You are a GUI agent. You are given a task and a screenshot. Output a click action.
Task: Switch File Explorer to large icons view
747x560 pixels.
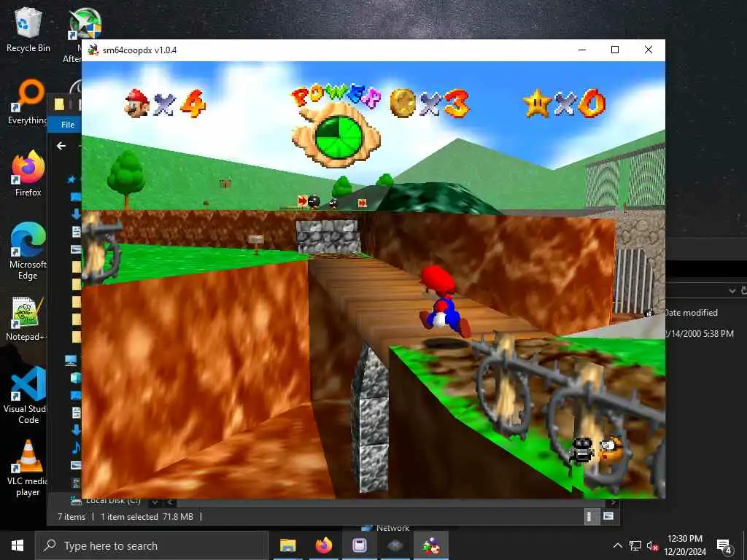pos(608,516)
